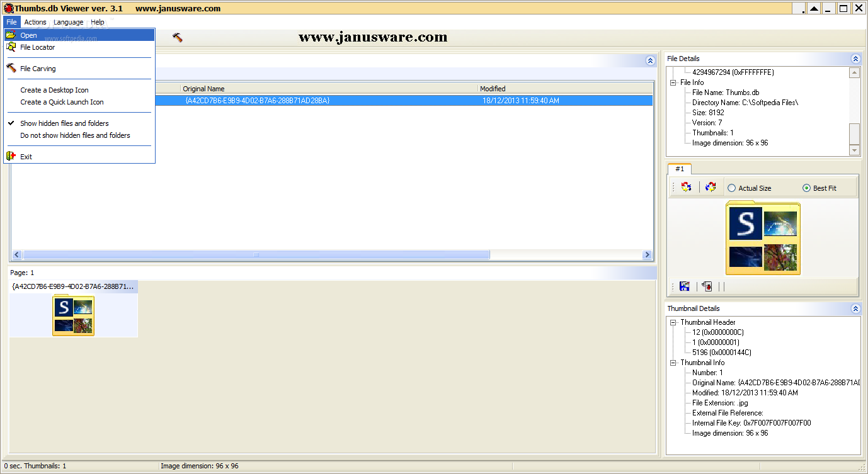Select Directory Name: C:\Softpedia Files\ item
The height and width of the screenshot is (474, 868).
pyautogui.click(x=745, y=103)
